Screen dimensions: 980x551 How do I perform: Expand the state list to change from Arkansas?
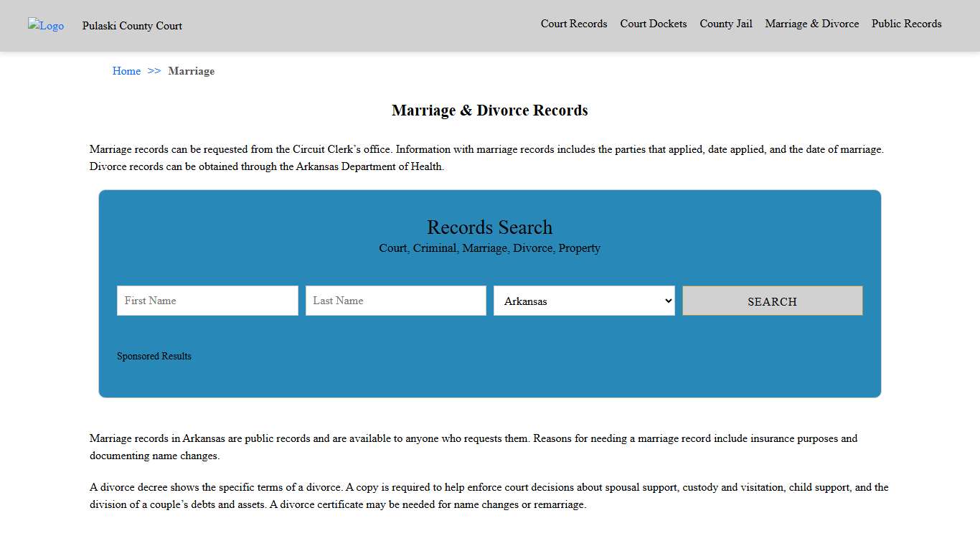(x=583, y=301)
